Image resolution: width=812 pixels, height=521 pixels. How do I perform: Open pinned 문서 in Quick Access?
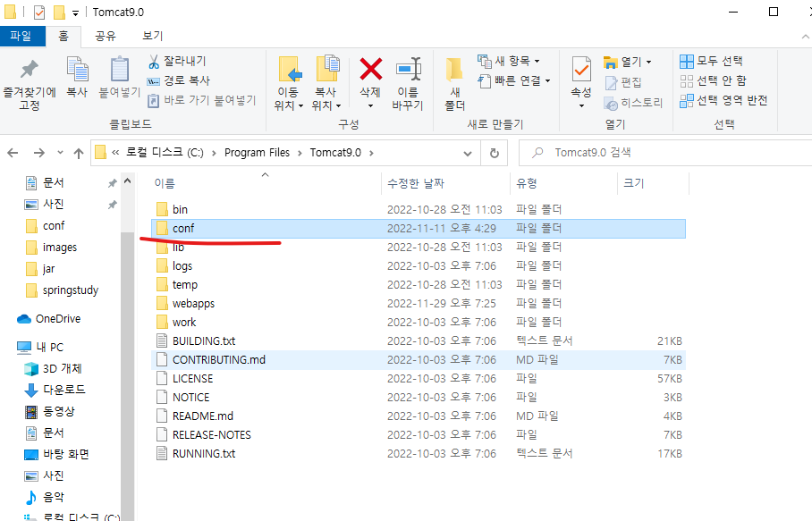pos(53,182)
